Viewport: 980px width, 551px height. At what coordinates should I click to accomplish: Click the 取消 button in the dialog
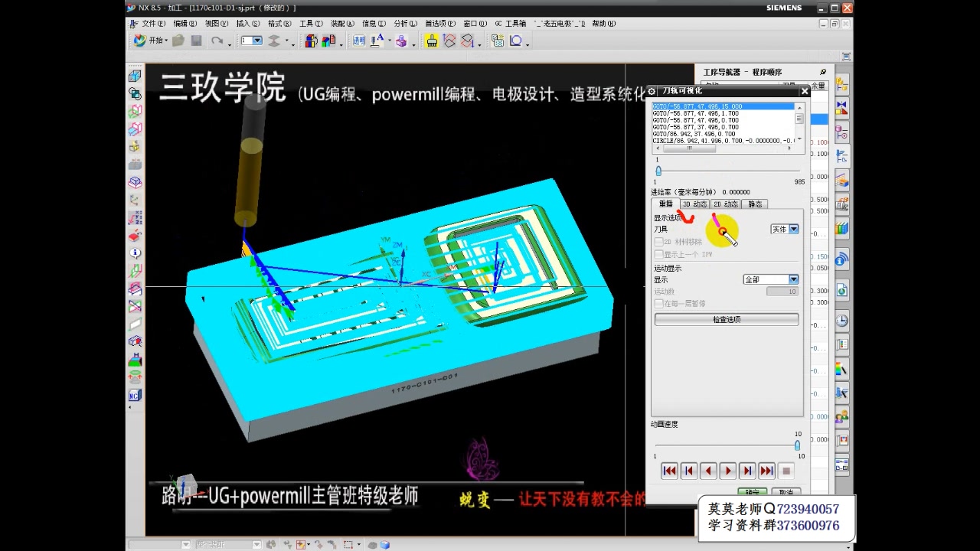coord(786,492)
